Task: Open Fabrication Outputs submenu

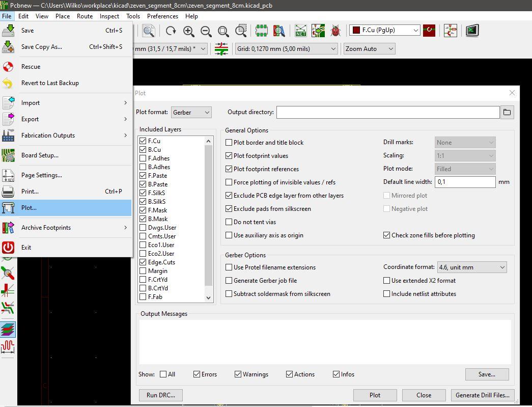Action: (x=48, y=135)
